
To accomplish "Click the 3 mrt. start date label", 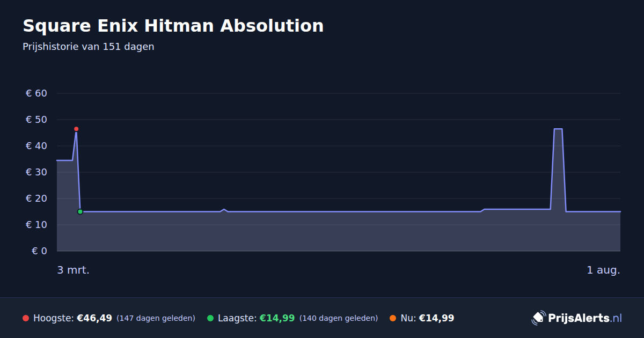I will pos(74,270).
